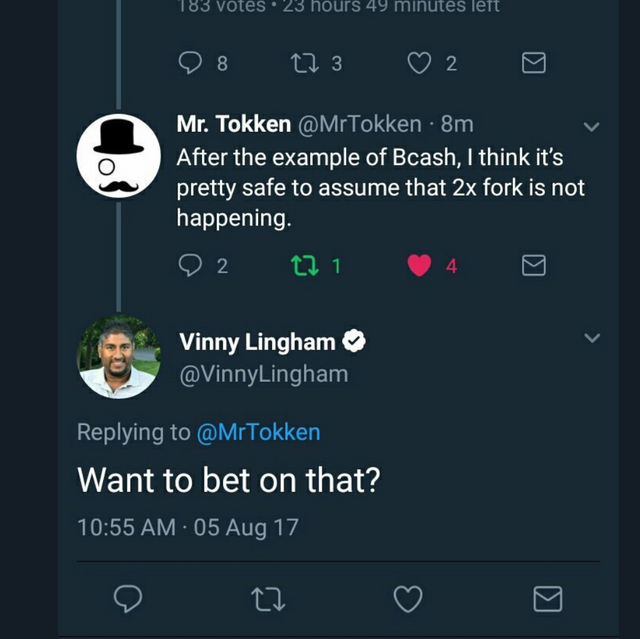
Task: Like the top poll tweet
Action: coord(419,63)
